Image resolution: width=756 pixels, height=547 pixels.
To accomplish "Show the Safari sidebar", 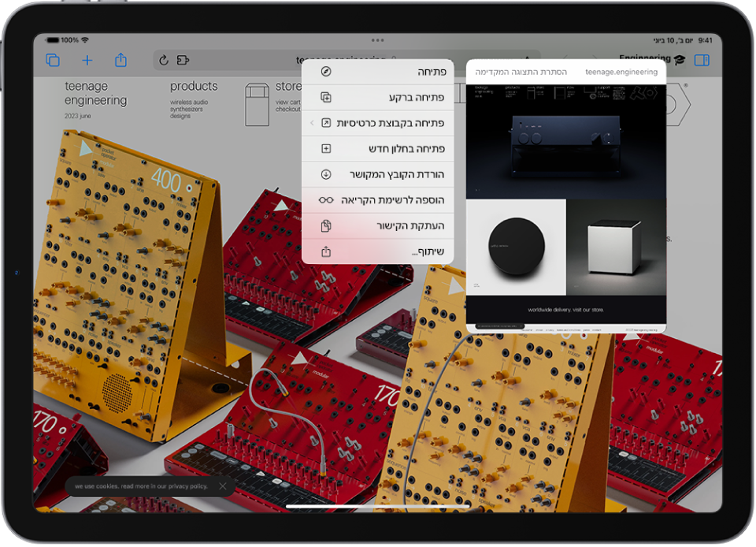I will pos(702,60).
